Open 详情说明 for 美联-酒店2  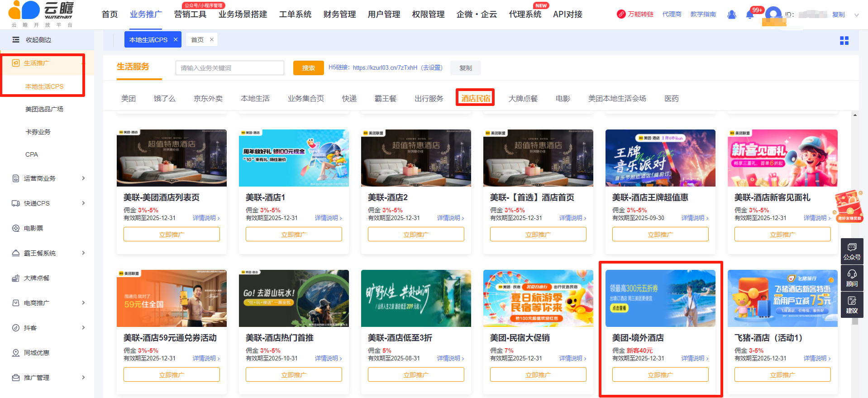tap(450, 218)
